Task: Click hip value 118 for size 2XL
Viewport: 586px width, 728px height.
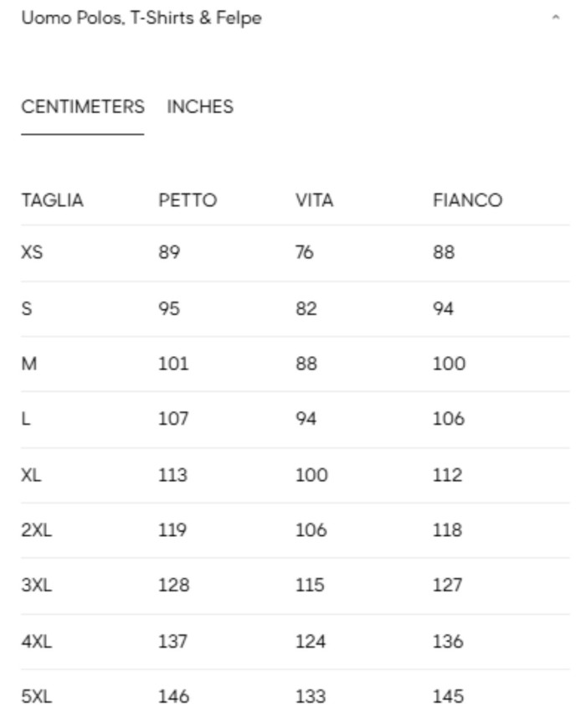Action: tap(448, 530)
